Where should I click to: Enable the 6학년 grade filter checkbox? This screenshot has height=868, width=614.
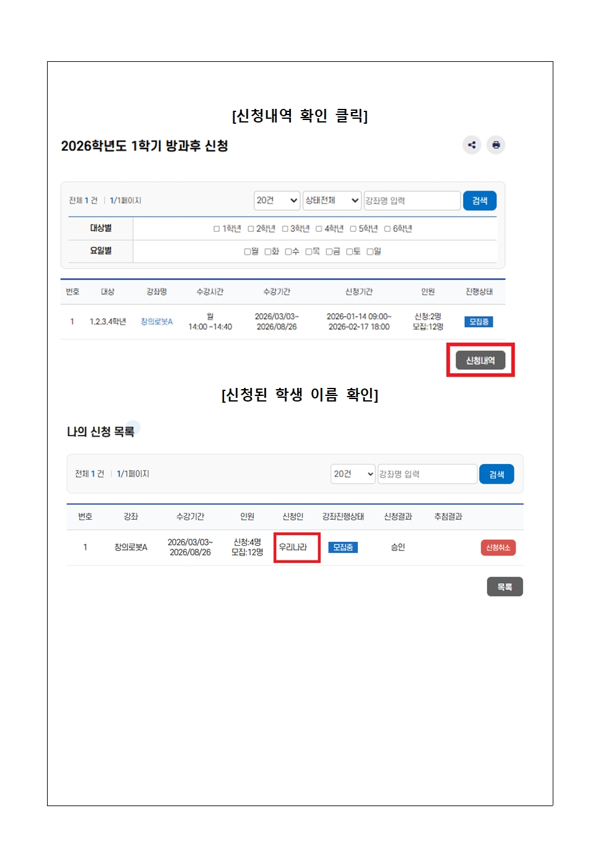pos(387,229)
